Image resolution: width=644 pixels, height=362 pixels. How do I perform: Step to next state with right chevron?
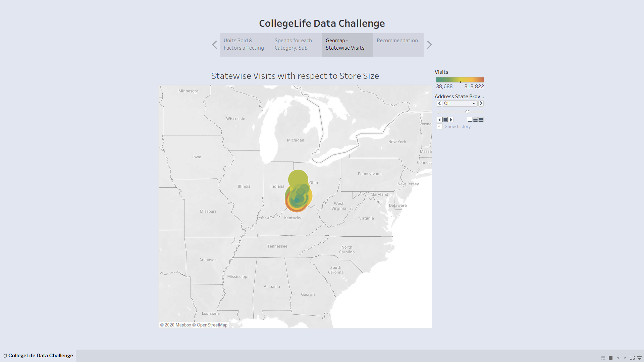coord(481,103)
